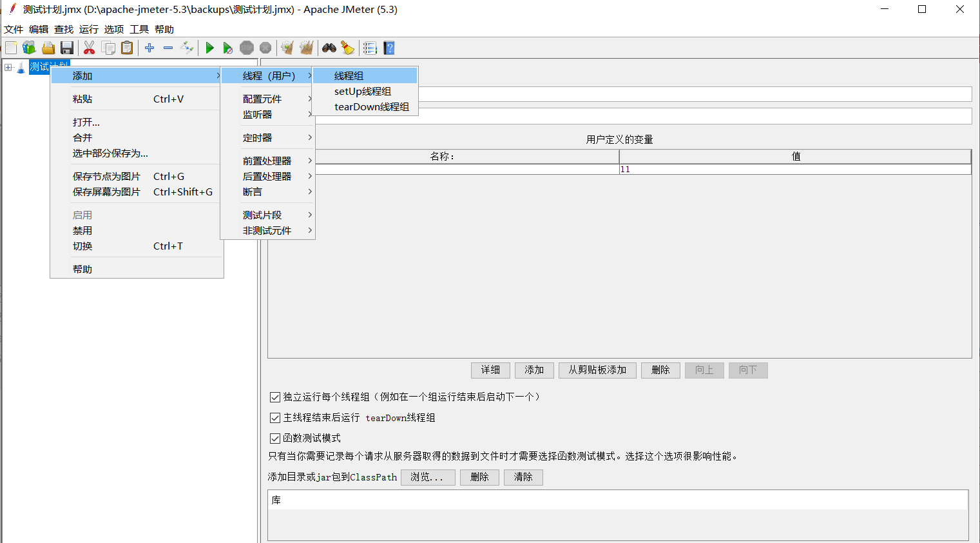The height and width of the screenshot is (543, 980).
Task: Choose 保存节点为图片 from context menu
Action: coord(137,176)
